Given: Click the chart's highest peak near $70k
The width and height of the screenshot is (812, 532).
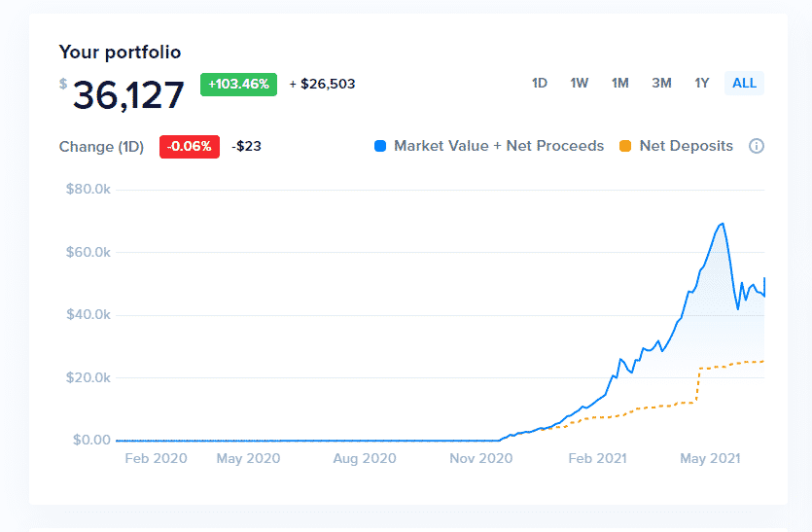Looking at the screenshot, I should [x=722, y=224].
